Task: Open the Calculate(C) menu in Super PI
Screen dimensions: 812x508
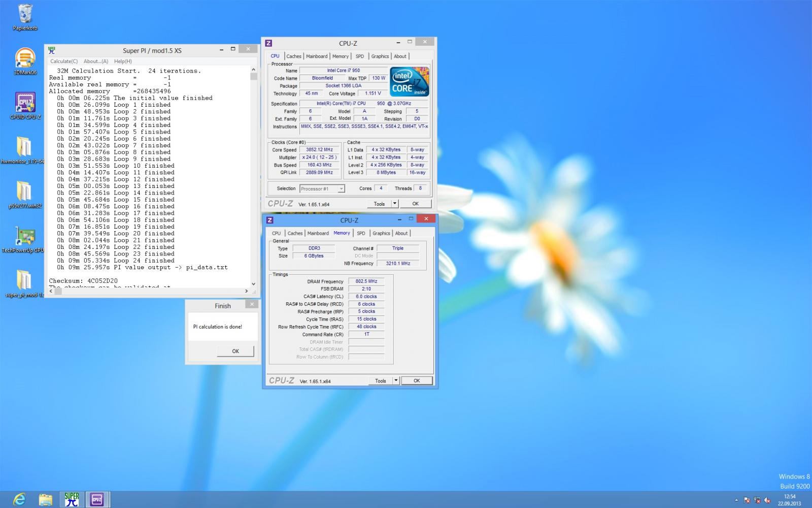Action: click(64, 61)
